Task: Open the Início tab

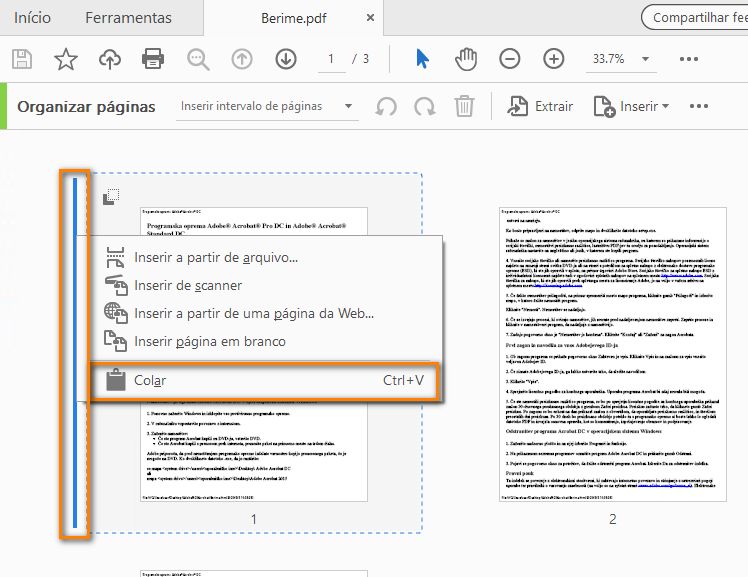Action: tap(32, 18)
